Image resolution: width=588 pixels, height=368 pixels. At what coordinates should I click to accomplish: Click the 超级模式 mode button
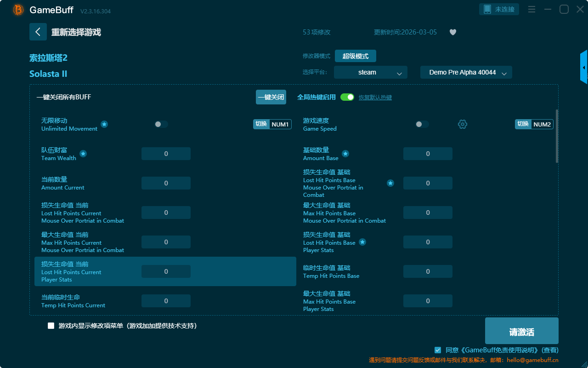(355, 56)
